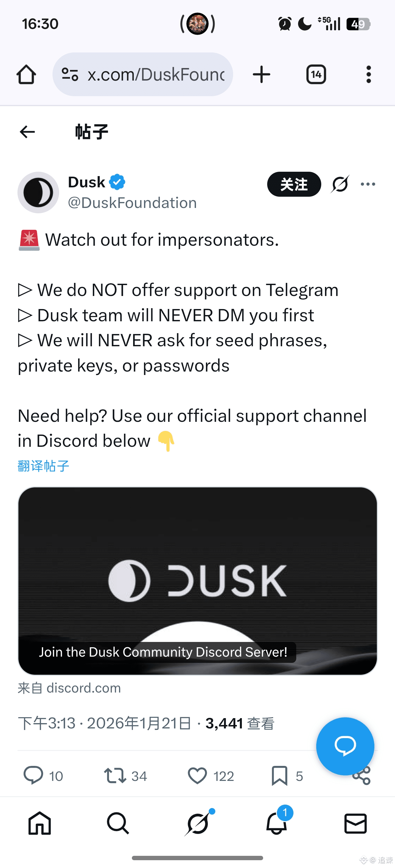395x868 pixels.
Task: Open the post's more options menu
Action: 368,184
